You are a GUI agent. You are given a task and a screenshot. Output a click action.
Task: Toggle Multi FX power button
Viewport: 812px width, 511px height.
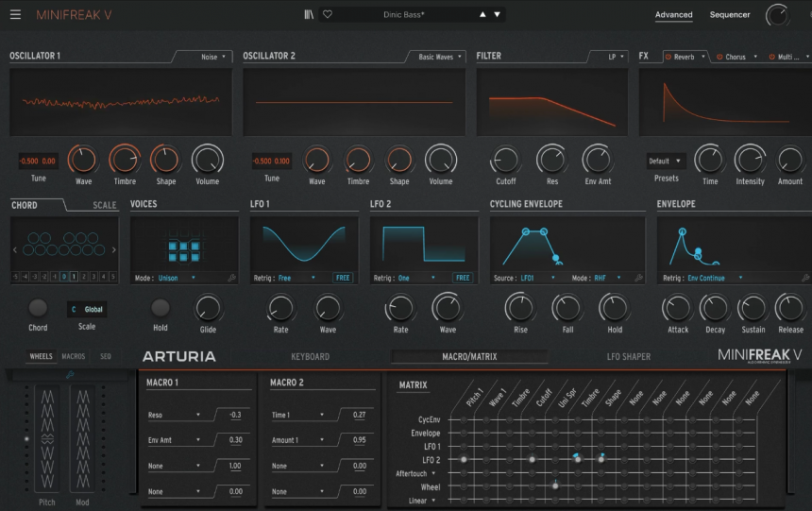pyautogui.click(x=771, y=57)
